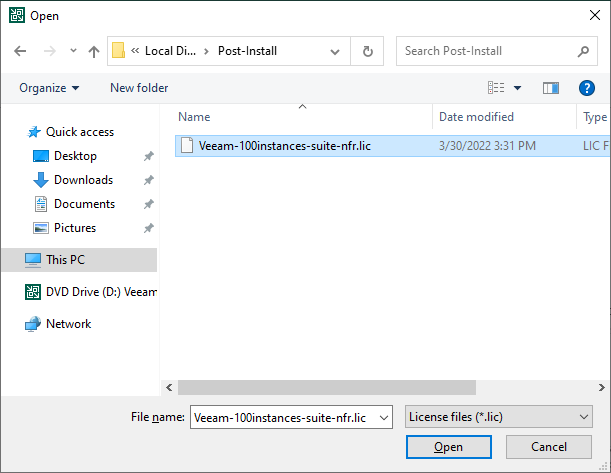Click the pin icon next to Pictures
Screen dimensions: 611x473
148,228
